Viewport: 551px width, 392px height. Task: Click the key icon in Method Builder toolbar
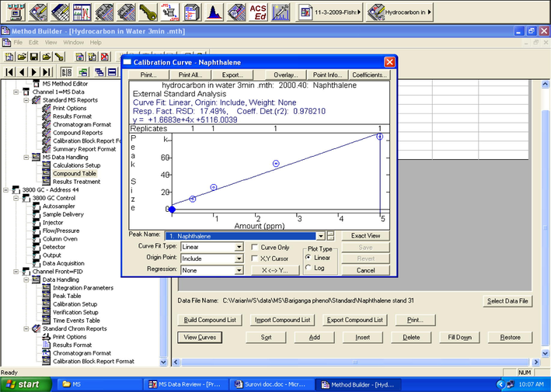(59, 57)
